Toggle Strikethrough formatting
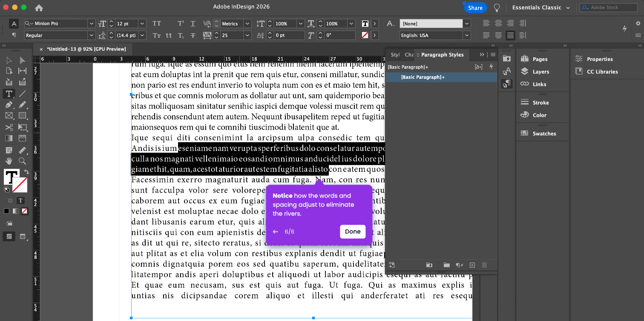 point(193,35)
